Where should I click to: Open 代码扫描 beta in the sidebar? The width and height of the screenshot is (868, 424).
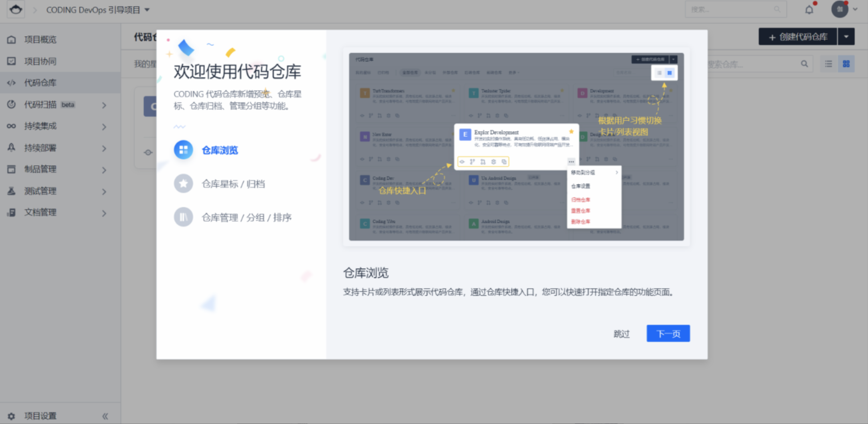point(60,105)
